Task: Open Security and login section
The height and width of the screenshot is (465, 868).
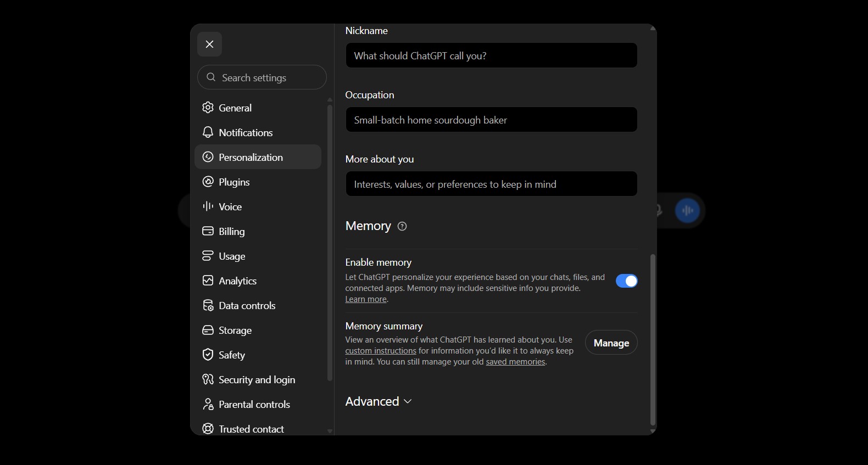Action: pyautogui.click(x=258, y=379)
